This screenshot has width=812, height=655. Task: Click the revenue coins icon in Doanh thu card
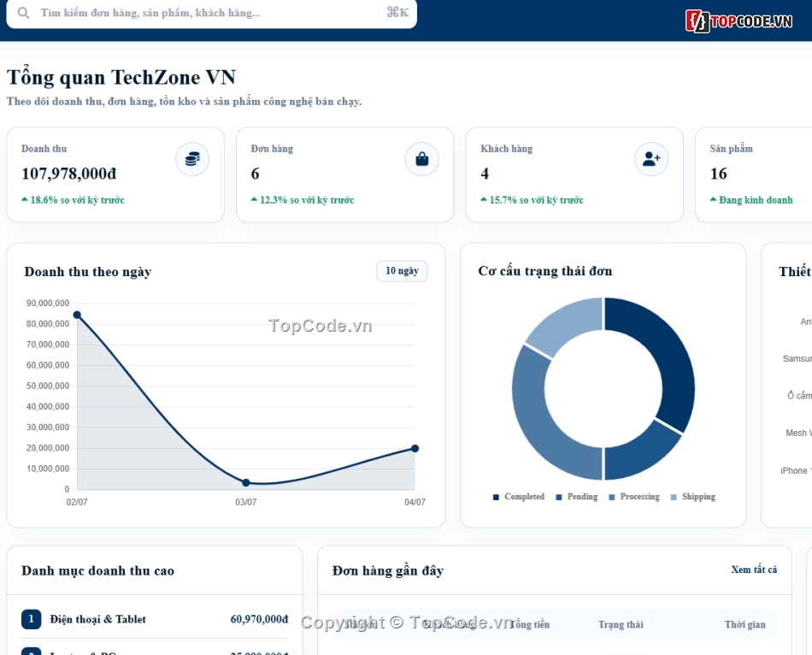(x=192, y=159)
